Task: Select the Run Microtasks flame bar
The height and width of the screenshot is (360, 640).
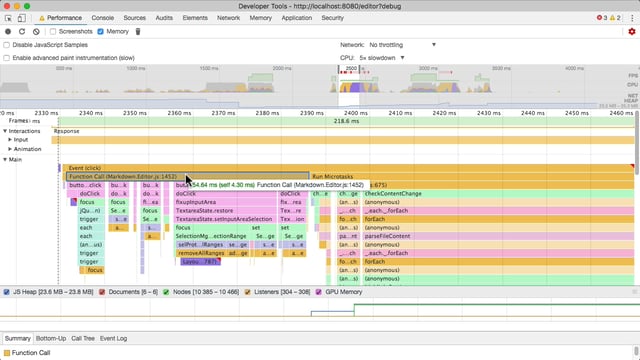Action: (x=472, y=176)
